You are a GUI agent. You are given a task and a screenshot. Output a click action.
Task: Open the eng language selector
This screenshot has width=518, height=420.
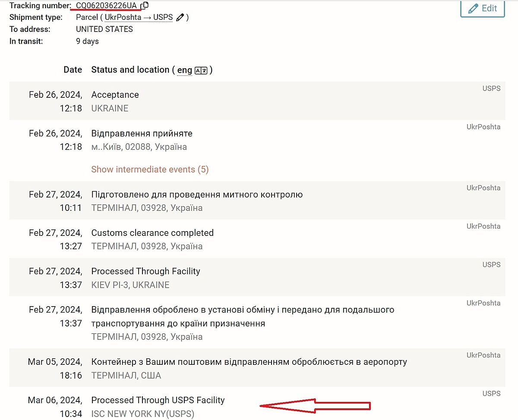pos(184,70)
